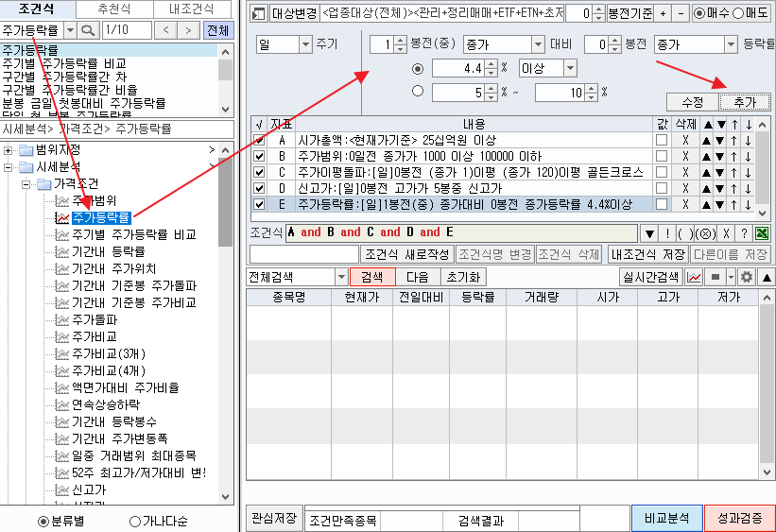The width and height of the screenshot is (776, 532).
Task: Increase the 4.4% value stepper
Action: click(491, 64)
